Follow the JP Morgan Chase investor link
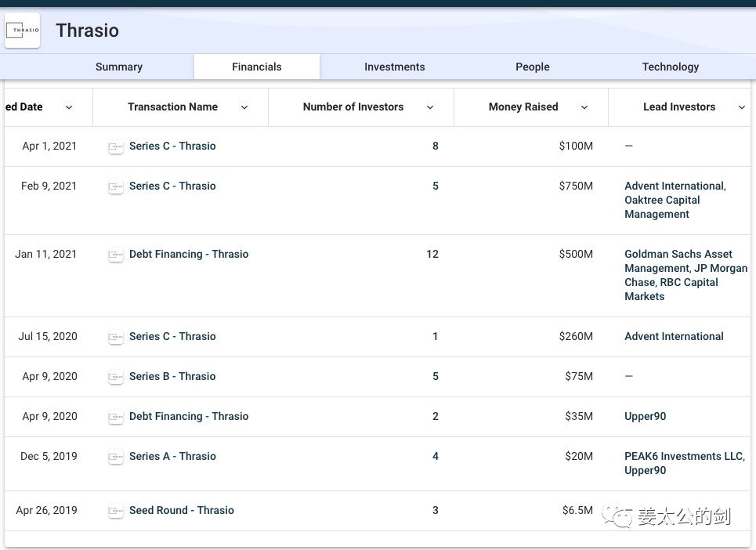 [x=686, y=275]
